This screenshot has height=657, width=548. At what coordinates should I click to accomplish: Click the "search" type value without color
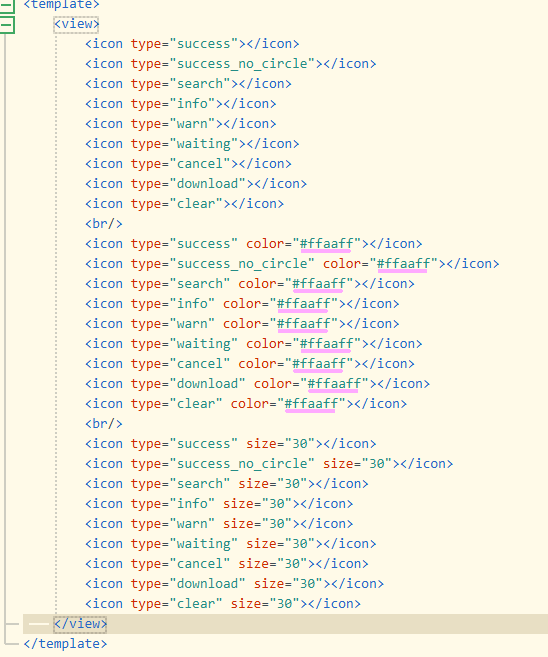pyautogui.click(x=200, y=84)
